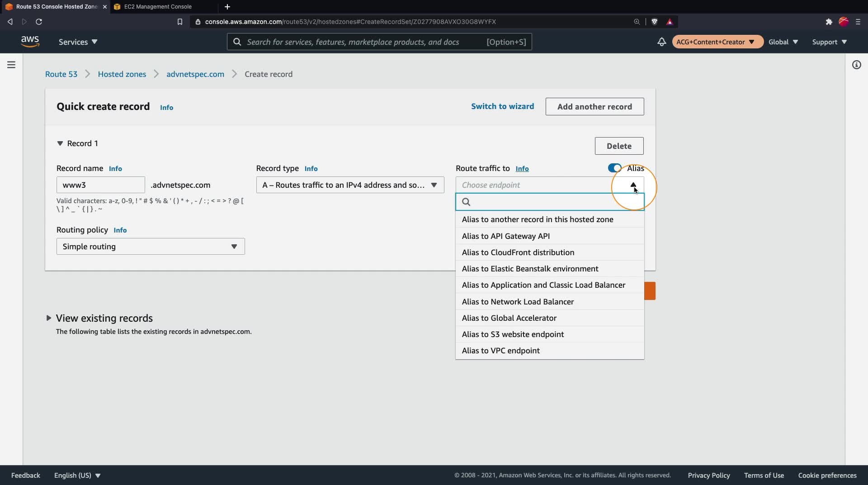Select Alias to API Gateway API
The height and width of the screenshot is (485, 868).
[x=550, y=236]
